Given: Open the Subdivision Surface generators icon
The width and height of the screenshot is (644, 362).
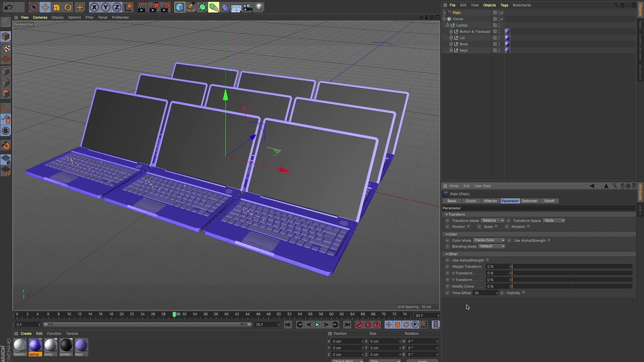Looking at the screenshot, I should [x=202, y=7].
